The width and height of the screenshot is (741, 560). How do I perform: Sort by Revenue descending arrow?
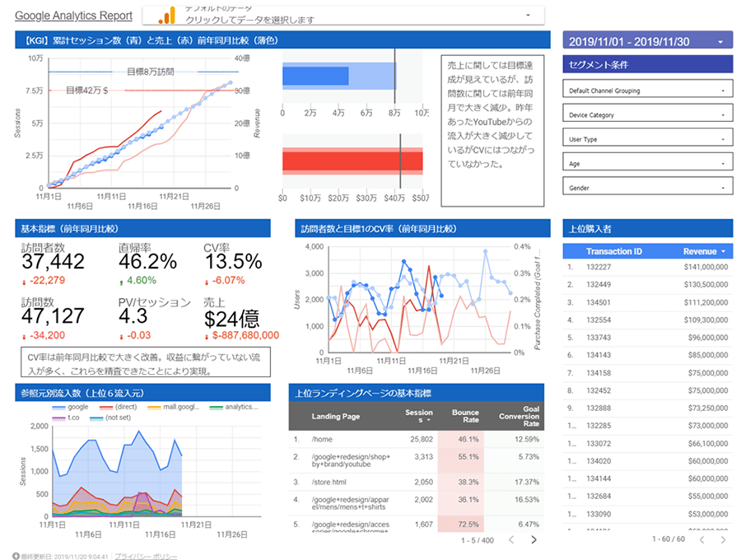coord(724,251)
